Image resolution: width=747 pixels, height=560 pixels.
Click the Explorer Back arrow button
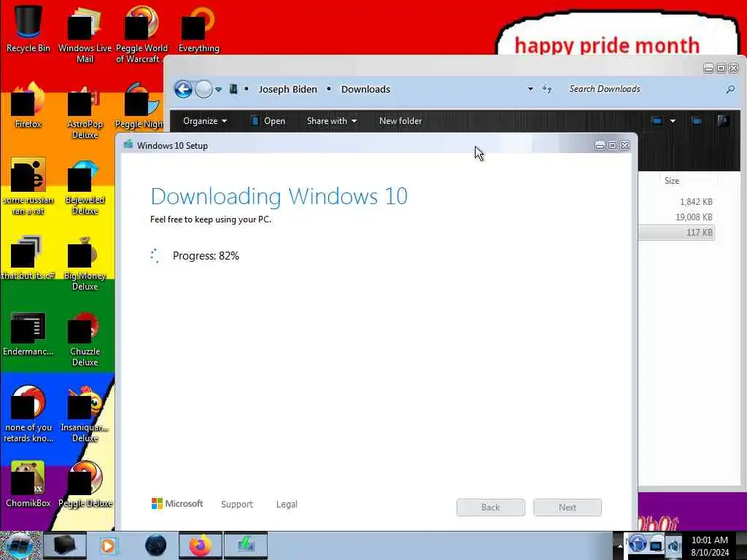(183, 89)
